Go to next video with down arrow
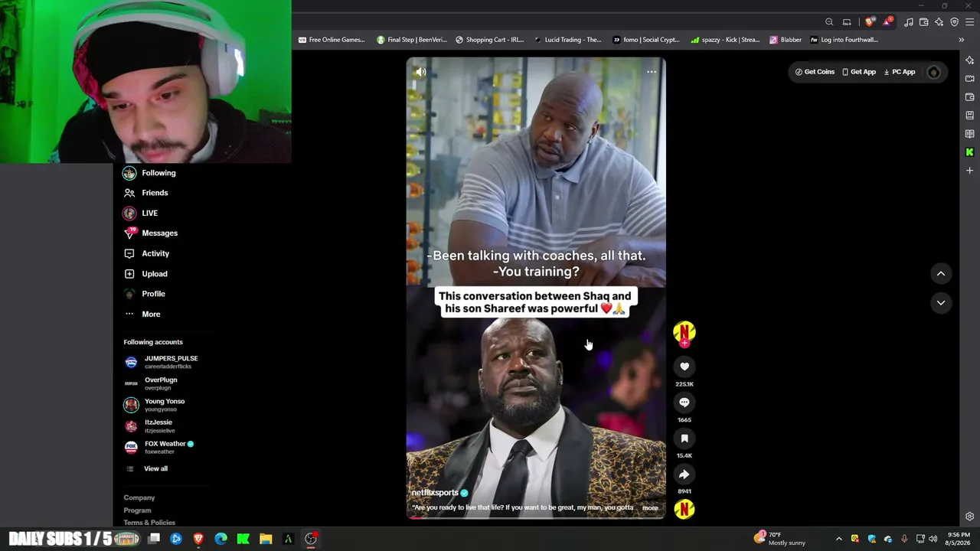Viewport: 980px width, 551px height. (x=941, y=303)
